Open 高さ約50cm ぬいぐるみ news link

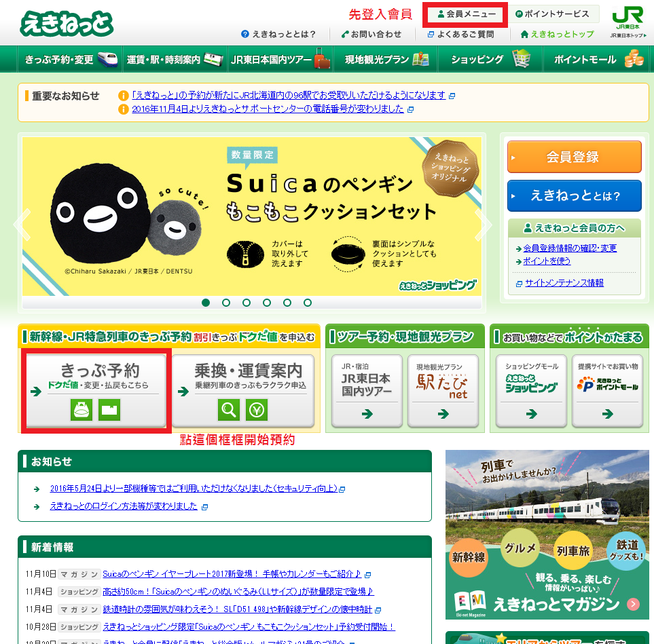click(238, 592)
